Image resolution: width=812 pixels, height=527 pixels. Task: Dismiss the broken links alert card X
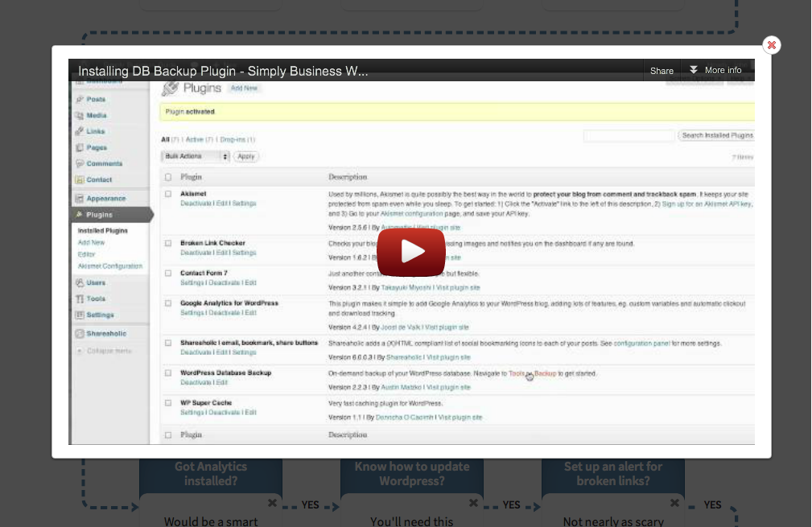tap(674, 503)
